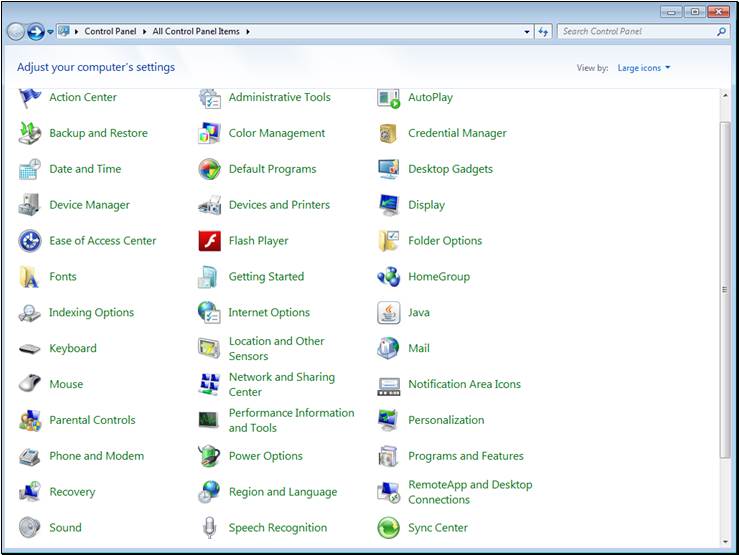Click the Search Control Panel field
The width and height of the screenshot is (739, 555).
(636, 32)
